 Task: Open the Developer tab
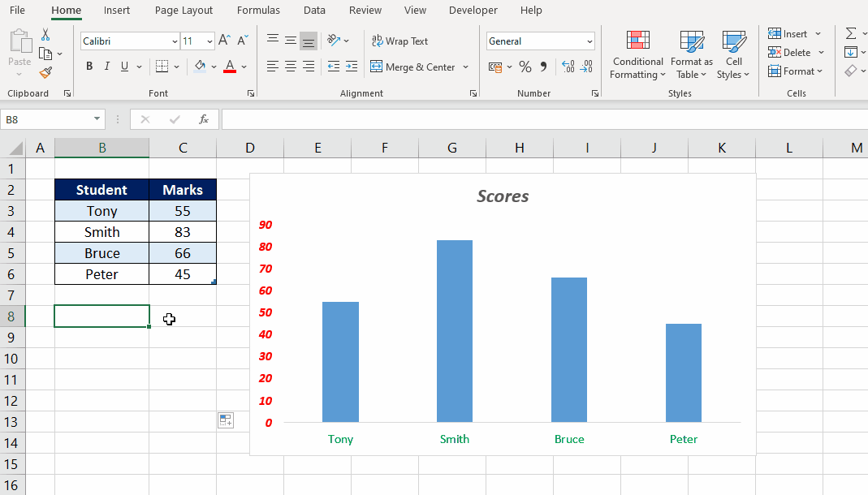click(473, 11)
